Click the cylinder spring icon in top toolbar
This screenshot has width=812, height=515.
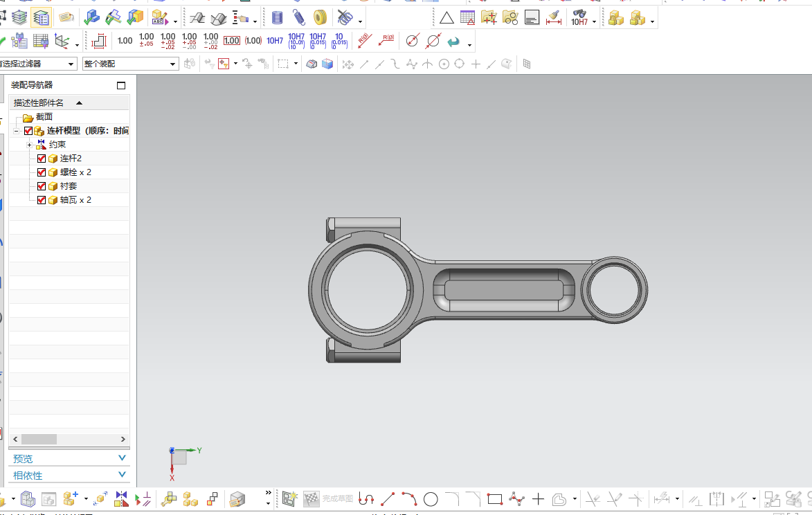(x=277, y=18)
